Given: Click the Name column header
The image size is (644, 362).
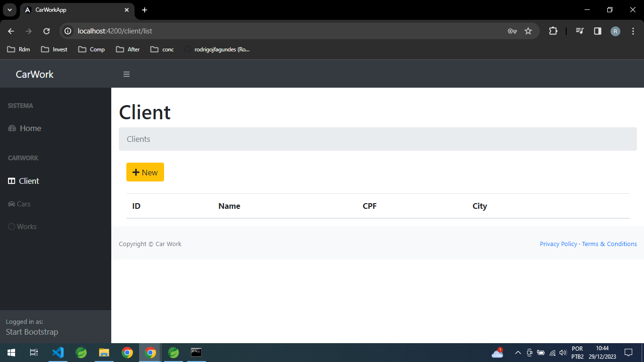Looking at the screenshot, I should pyautogui.click(x=229, y=206).
